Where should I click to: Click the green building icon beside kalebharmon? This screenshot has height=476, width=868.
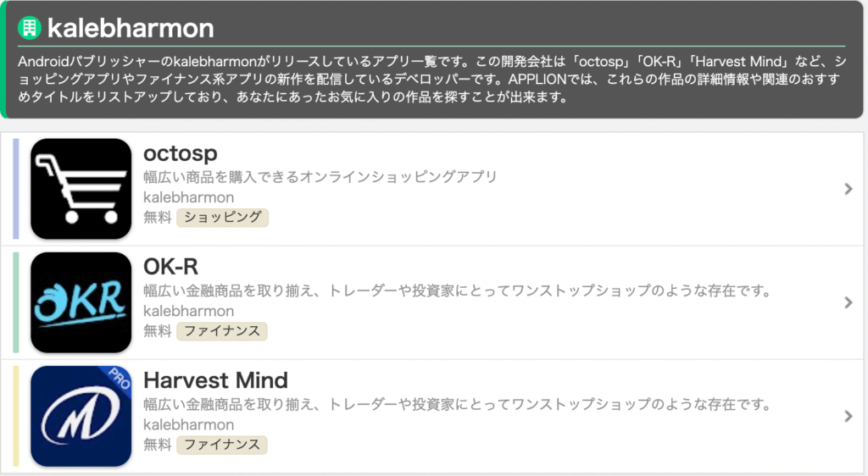coord(31,28)
